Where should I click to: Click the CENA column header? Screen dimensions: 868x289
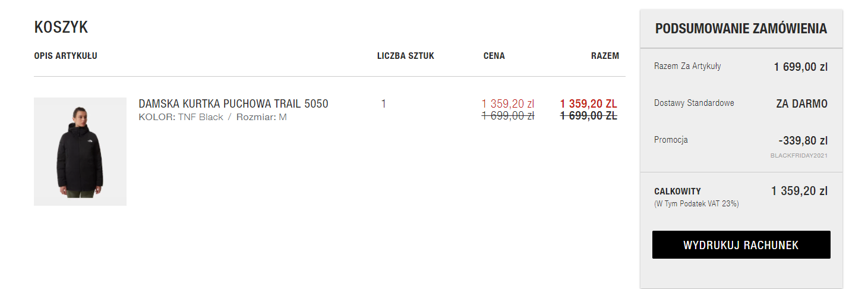[494, 56]
